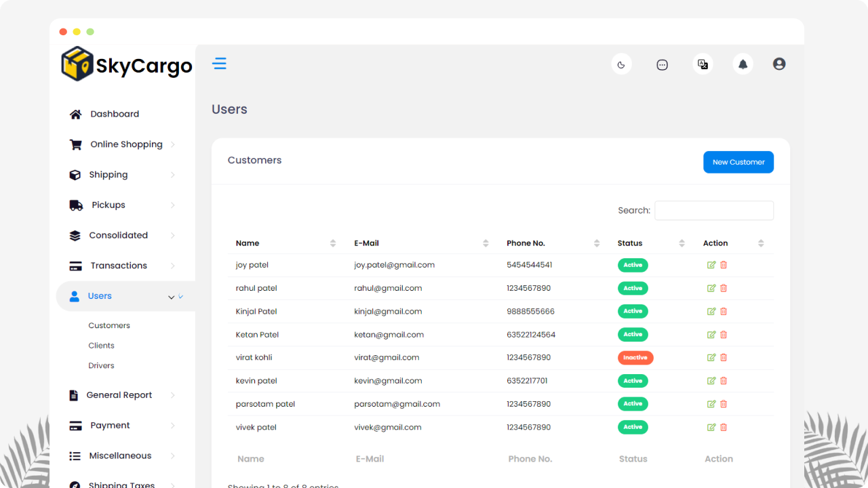
Task: Click the Active status badge for rahul patel
Action: click(632, 288)
